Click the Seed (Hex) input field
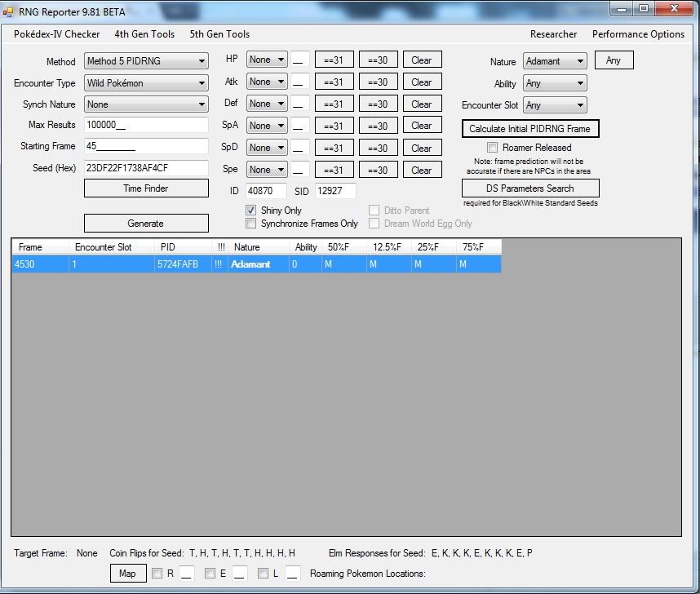The image size is (700, 594). (146, 168)
